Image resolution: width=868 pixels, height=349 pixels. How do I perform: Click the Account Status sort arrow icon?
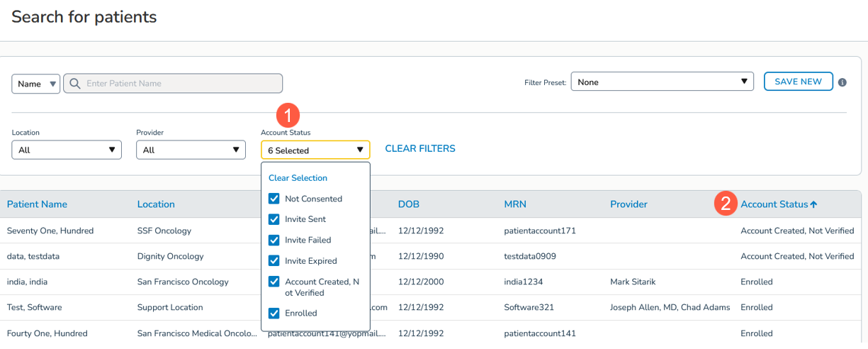coord(813,205)
